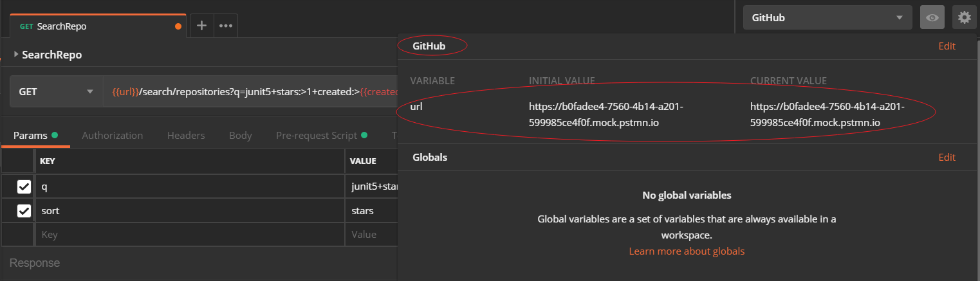Click the url initial value text

(x=606, y=114)
